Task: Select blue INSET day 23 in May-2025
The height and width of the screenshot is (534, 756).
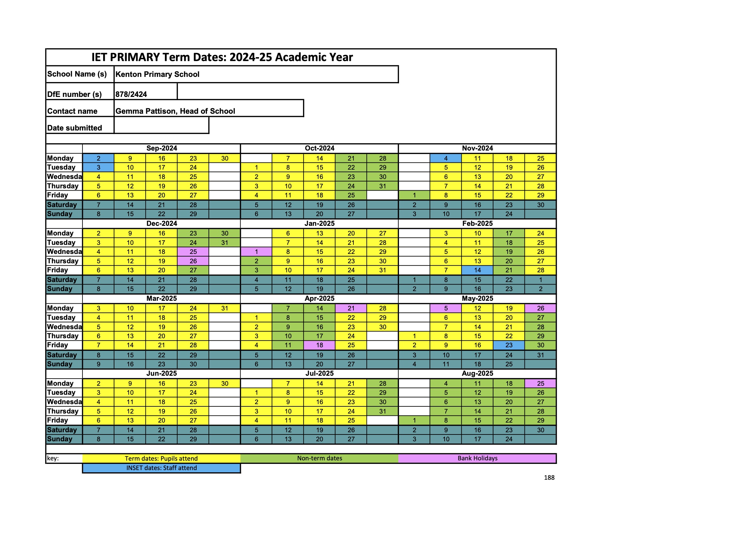Action: coord(509,345)
